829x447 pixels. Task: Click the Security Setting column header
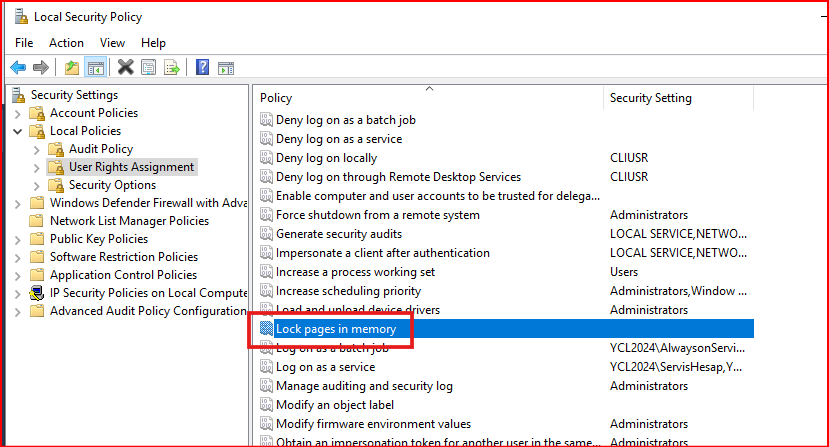pos(650,98)
